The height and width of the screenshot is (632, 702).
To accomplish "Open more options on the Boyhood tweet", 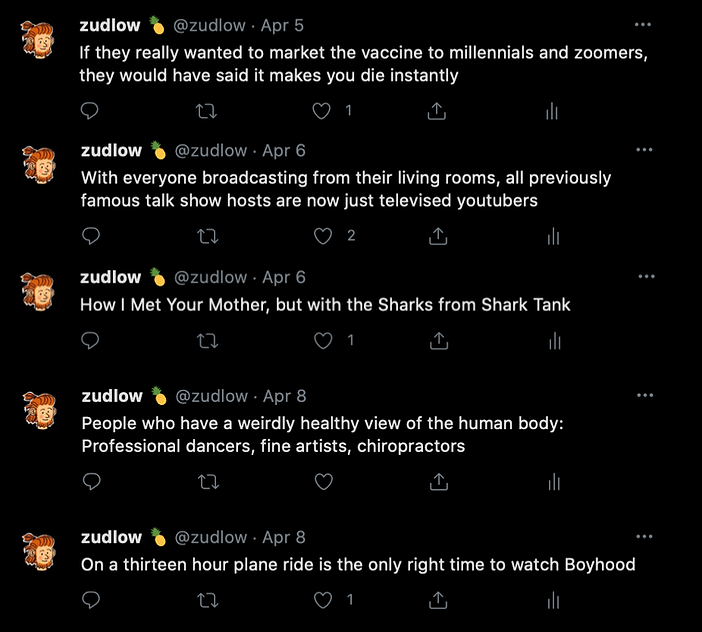I will click(644, 537).
